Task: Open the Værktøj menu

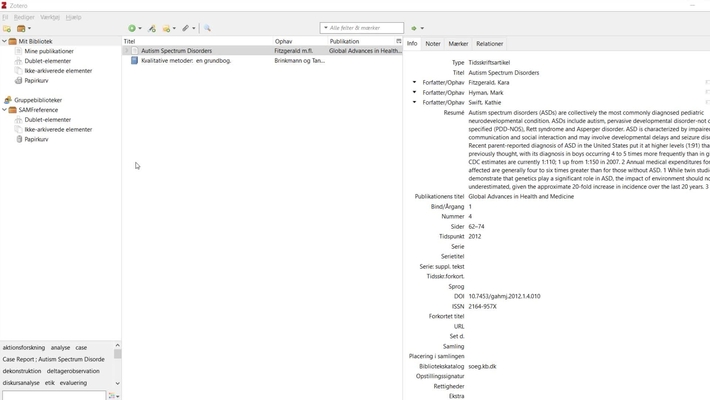Action: (x=50, y=17)
